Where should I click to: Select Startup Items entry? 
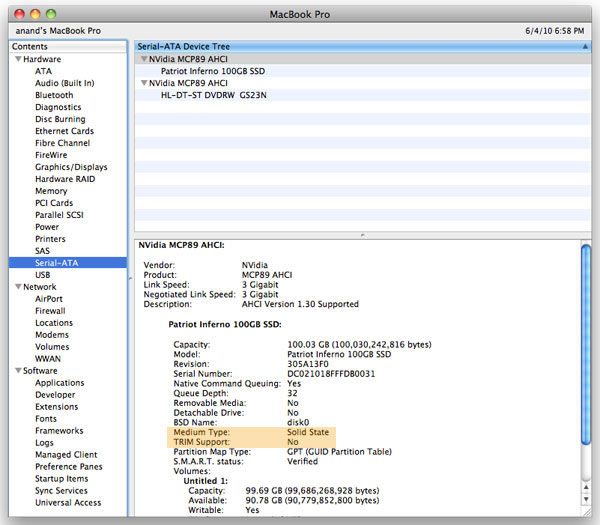tap(62, 479)
